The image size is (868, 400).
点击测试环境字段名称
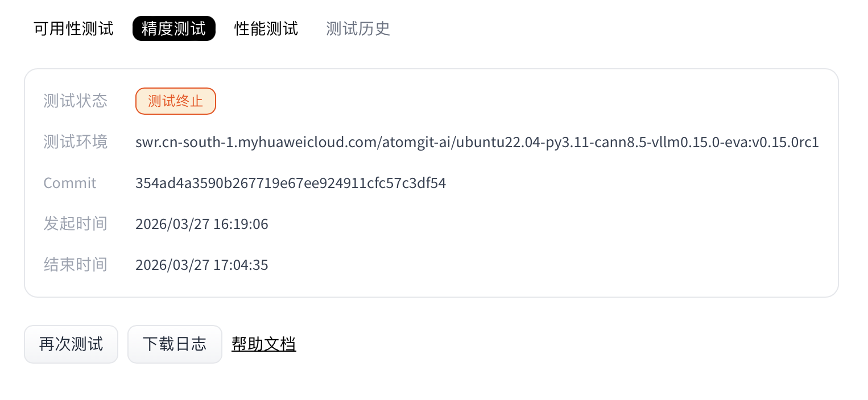tap(75, 142)
